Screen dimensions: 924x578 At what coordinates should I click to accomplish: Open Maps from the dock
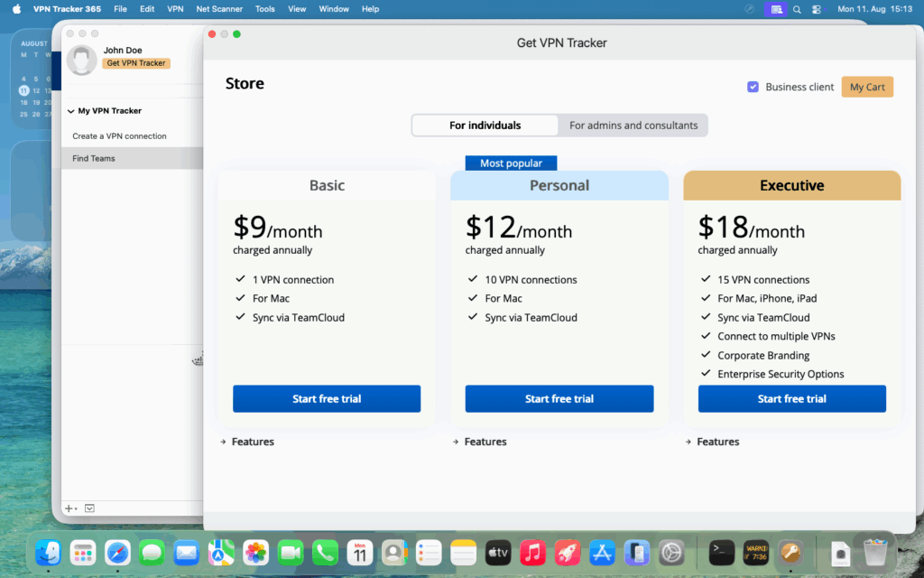pyautogui.click(x=221, y=553)
